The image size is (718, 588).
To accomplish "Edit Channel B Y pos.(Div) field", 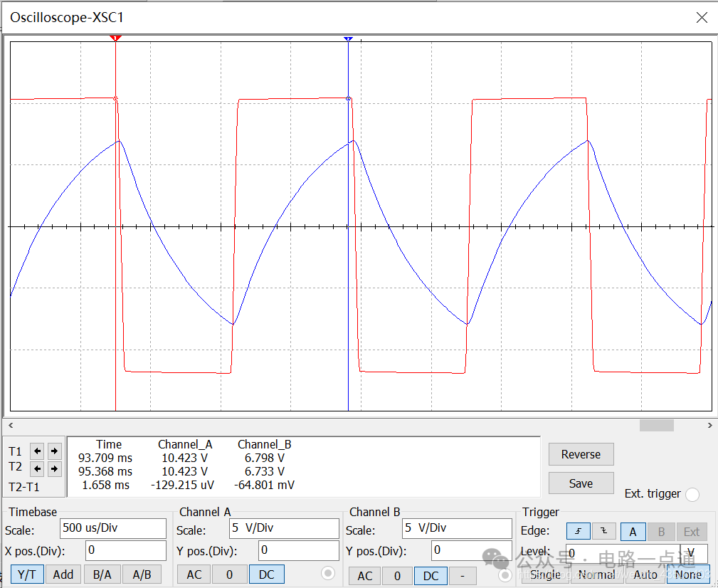I will coord(472,550).
